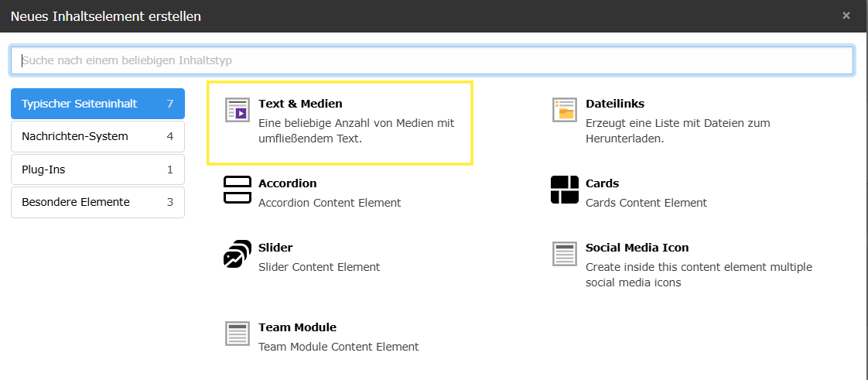This screenshot has height=380, width=868.
Task: Focus the content type search field
Action: [432, 60]
